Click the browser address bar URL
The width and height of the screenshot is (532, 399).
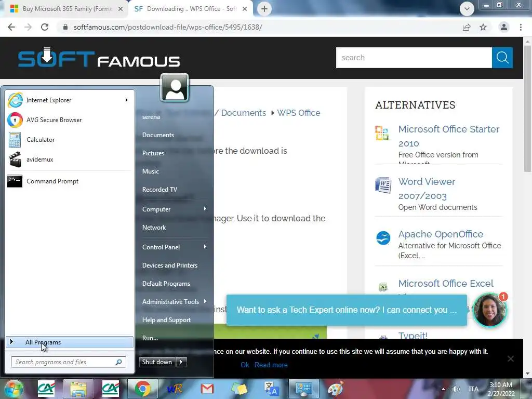click(x=168, y=27)
